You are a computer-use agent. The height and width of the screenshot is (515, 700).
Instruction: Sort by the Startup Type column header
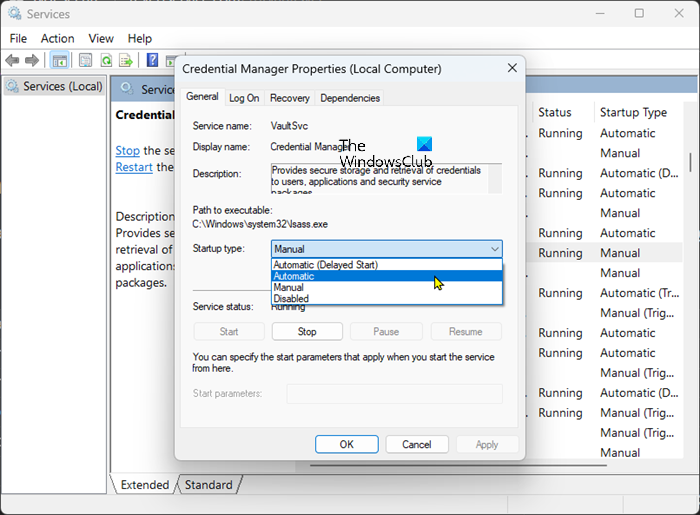tap(633, 112)
